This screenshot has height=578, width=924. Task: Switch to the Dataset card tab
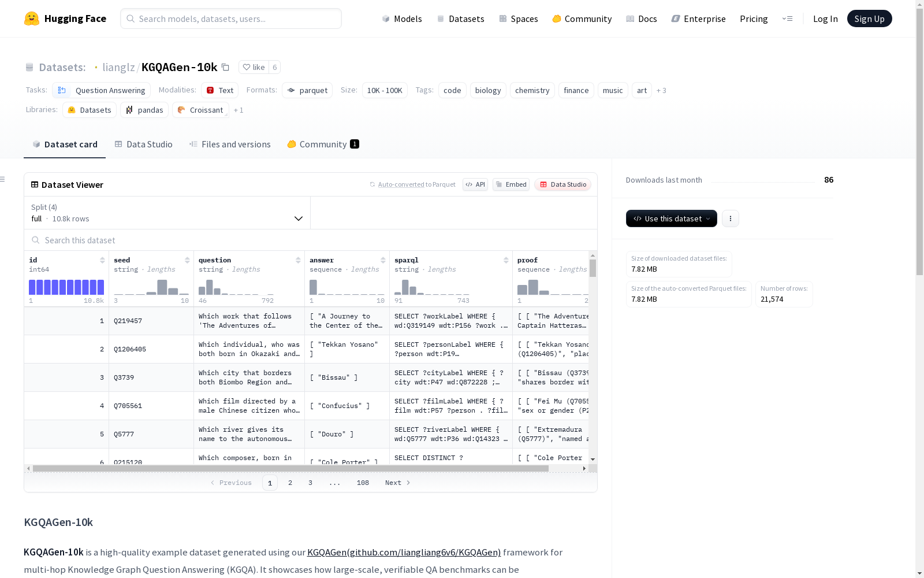65,144
